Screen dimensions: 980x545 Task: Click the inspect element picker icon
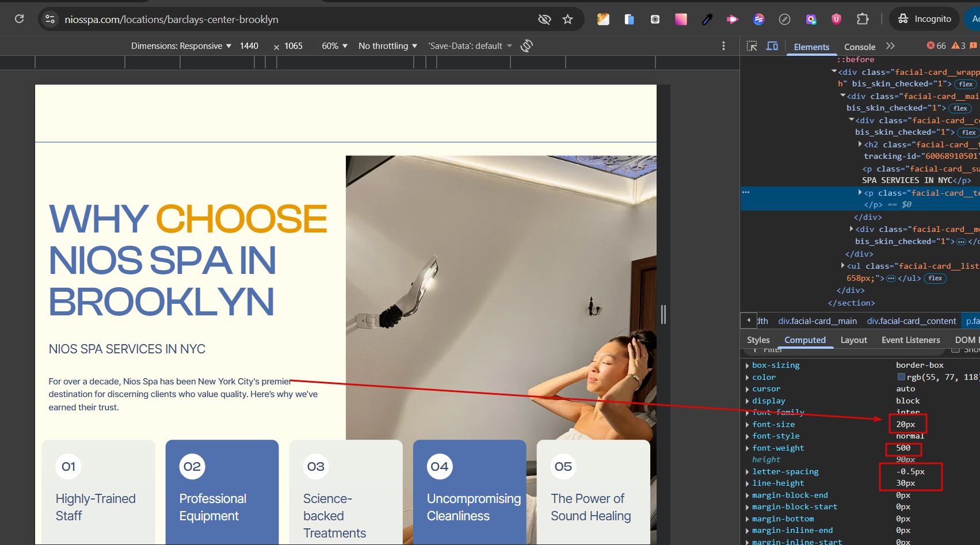pyautogui.click(x=752, y=46)
